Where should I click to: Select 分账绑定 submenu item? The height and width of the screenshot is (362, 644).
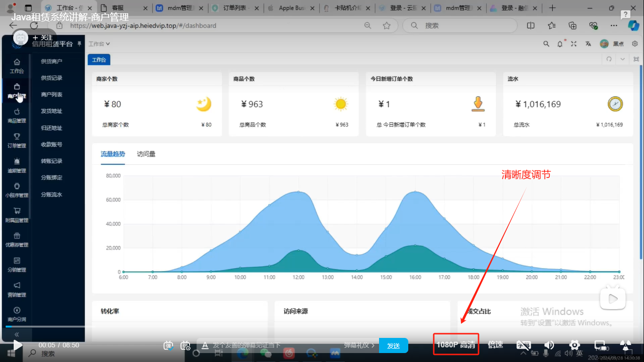point(51,178)
